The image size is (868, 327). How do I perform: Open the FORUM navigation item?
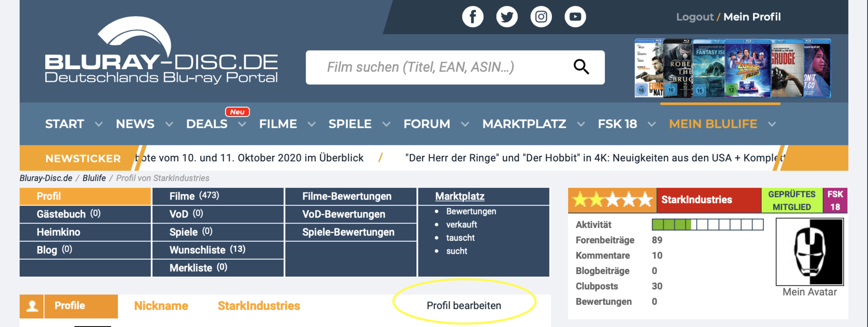[427, 124]
